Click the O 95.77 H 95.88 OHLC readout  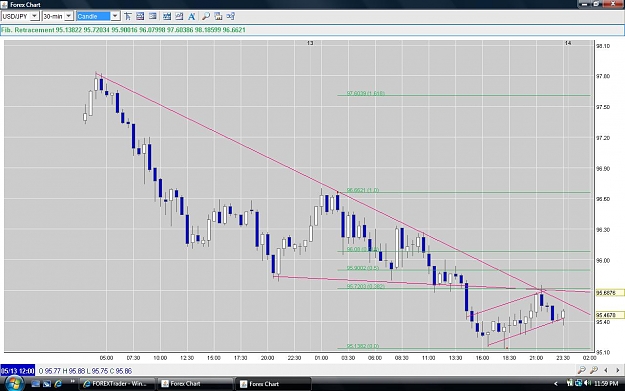[x=85, y=371]
